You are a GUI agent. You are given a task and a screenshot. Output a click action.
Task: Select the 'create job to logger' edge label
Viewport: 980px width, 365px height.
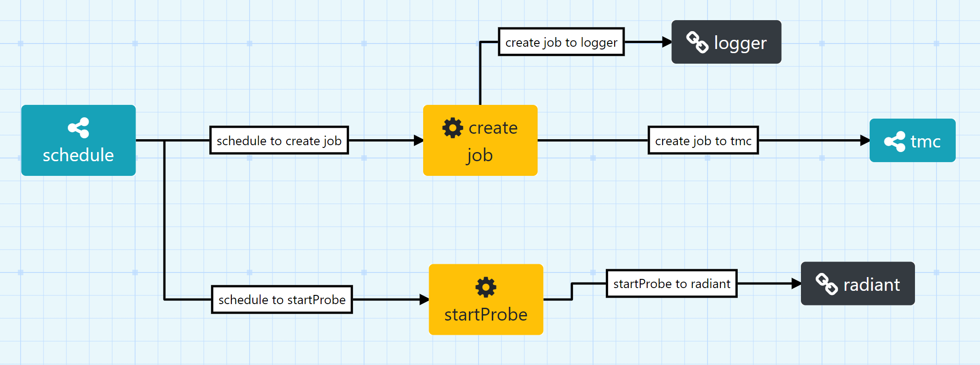(561, 42)
